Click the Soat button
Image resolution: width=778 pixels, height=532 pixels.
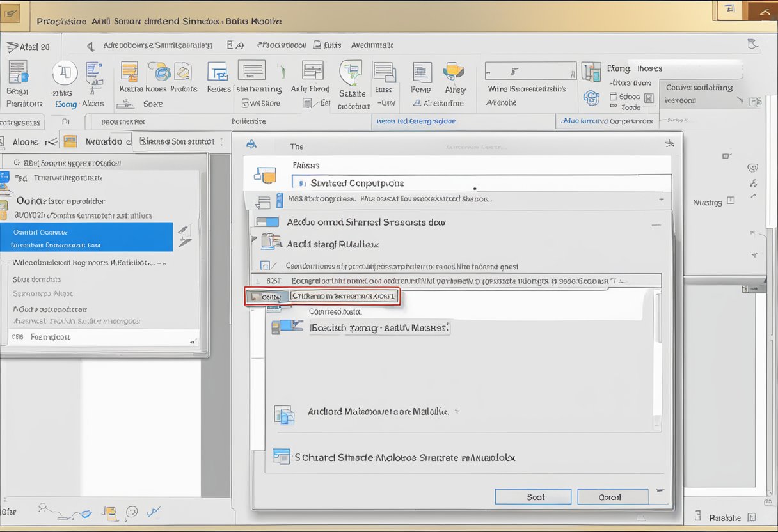click(533, 497)
